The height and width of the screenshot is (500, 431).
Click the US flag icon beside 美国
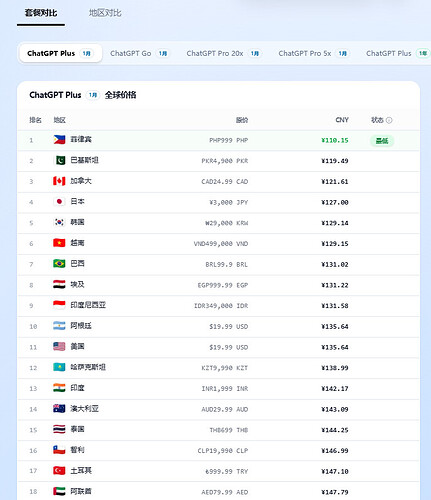(x=59, y=347)
